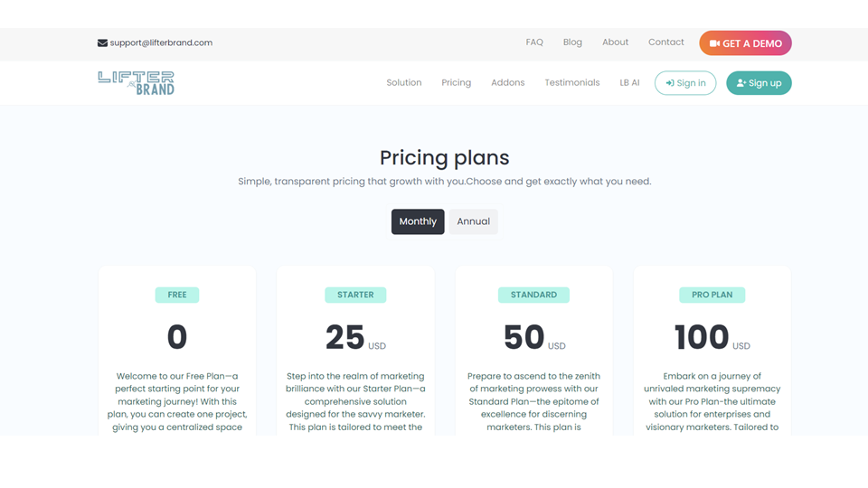Click the 100 USD Pro price
This screenshot has width=868, height=488.
(712, 337)
